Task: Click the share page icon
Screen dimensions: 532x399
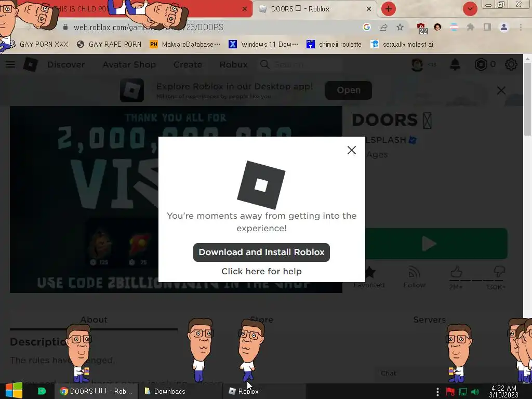Action: click(383, 27)
